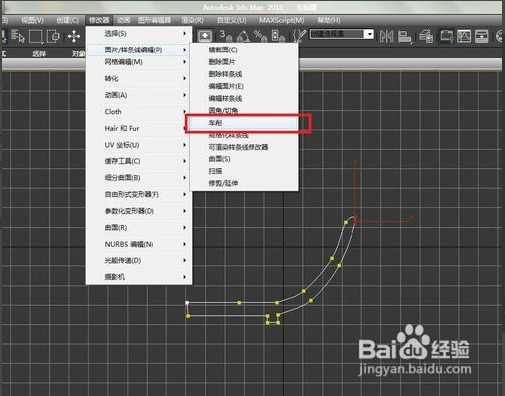505x396 pixels.
Task: Expand the 选择(S) submenu
Action: coord(139,33)
